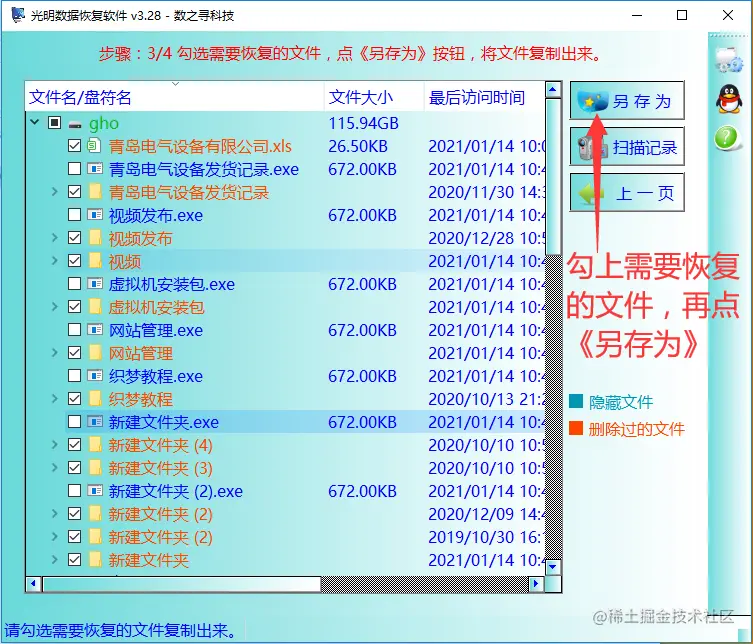
Task: Click the exe icon of 新建文件夹.exe
Action: point(95,422)
